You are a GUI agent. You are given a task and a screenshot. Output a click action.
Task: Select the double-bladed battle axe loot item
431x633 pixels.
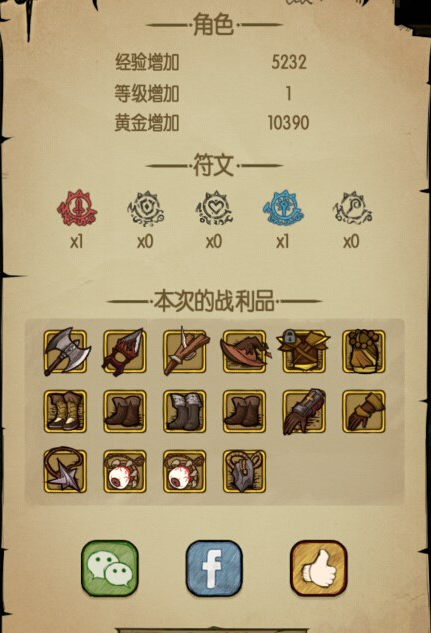[x=65, y=351]
